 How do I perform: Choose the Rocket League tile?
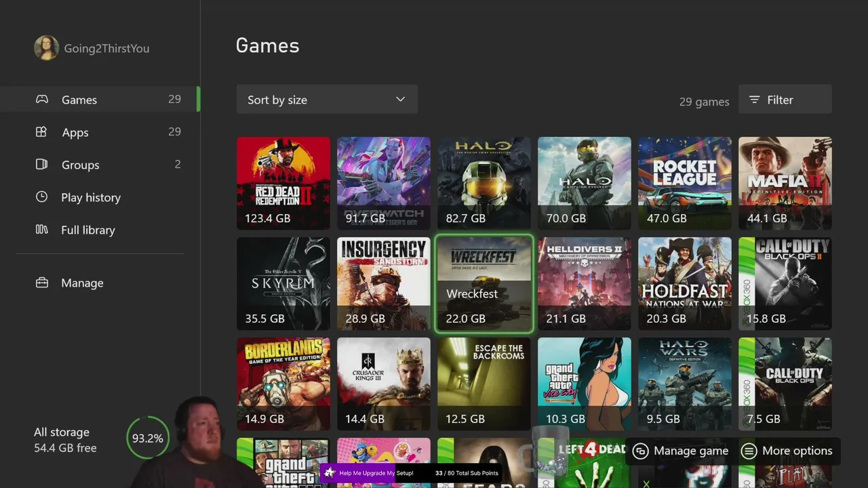click(x=685, y=183)
